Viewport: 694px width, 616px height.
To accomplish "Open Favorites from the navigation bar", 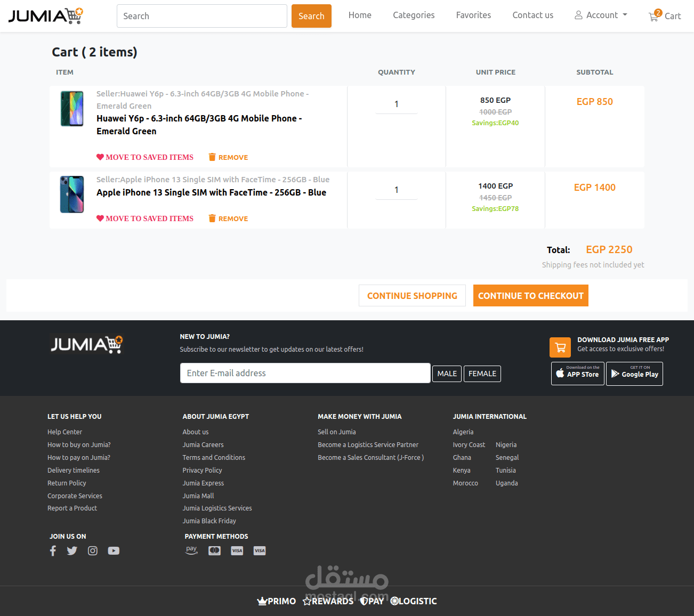I will (x=473, y=15).
